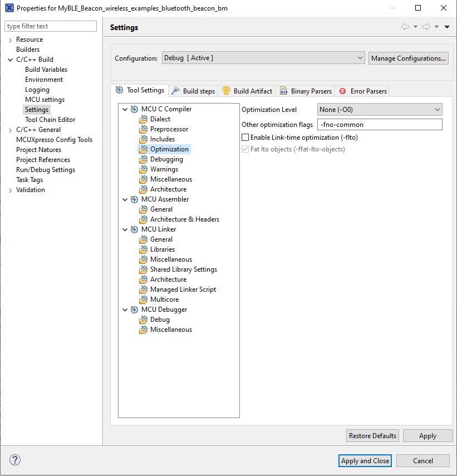Select Builders in left tree
Viewport: 457px width, 476px height.
[28, 50]
